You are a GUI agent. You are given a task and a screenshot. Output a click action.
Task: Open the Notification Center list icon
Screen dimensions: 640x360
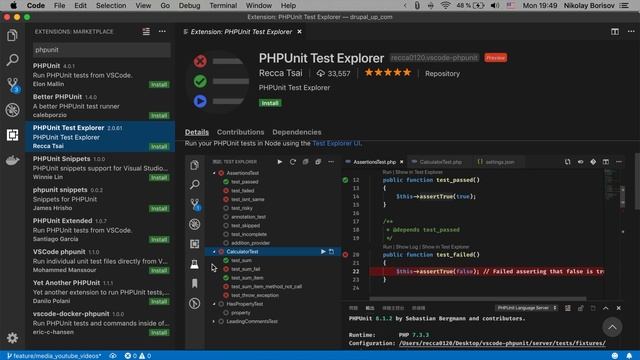[624, 5]
